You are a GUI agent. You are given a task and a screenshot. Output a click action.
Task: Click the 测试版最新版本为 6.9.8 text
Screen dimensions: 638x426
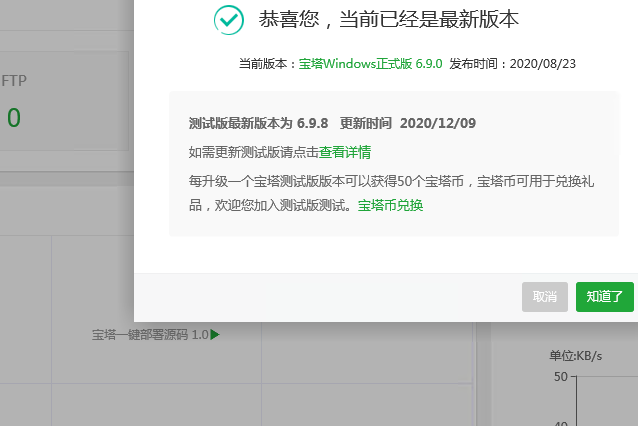point(258,123)
